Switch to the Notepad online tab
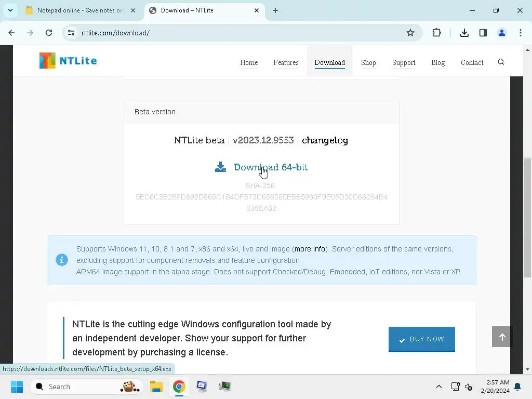Screen dimensions: 532x399 (x=81, y=10)
